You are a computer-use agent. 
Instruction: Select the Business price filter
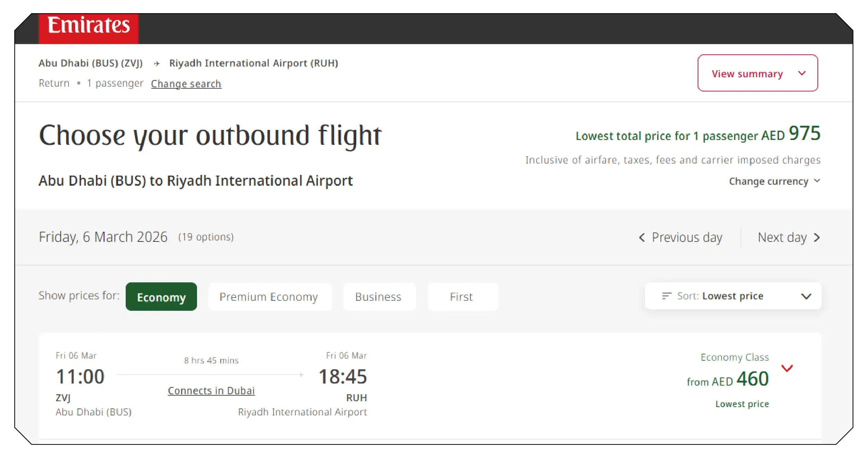(x=379, y=297)
